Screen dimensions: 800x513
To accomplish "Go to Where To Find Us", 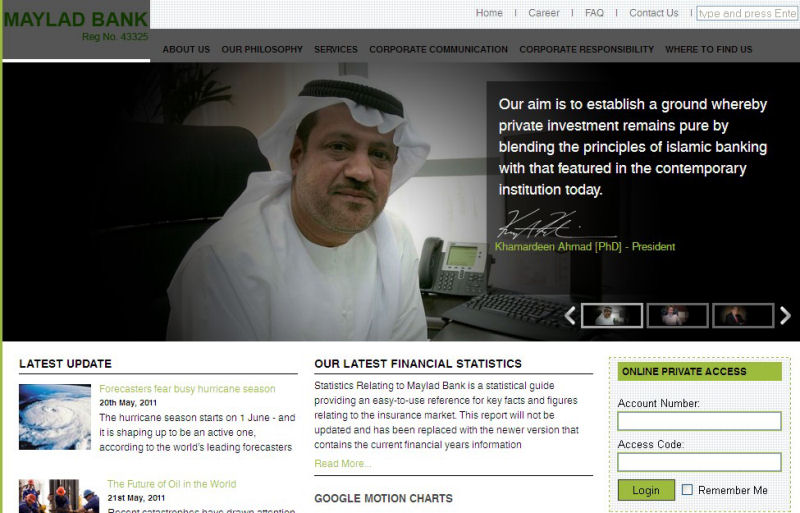I will tap(709, 50).
